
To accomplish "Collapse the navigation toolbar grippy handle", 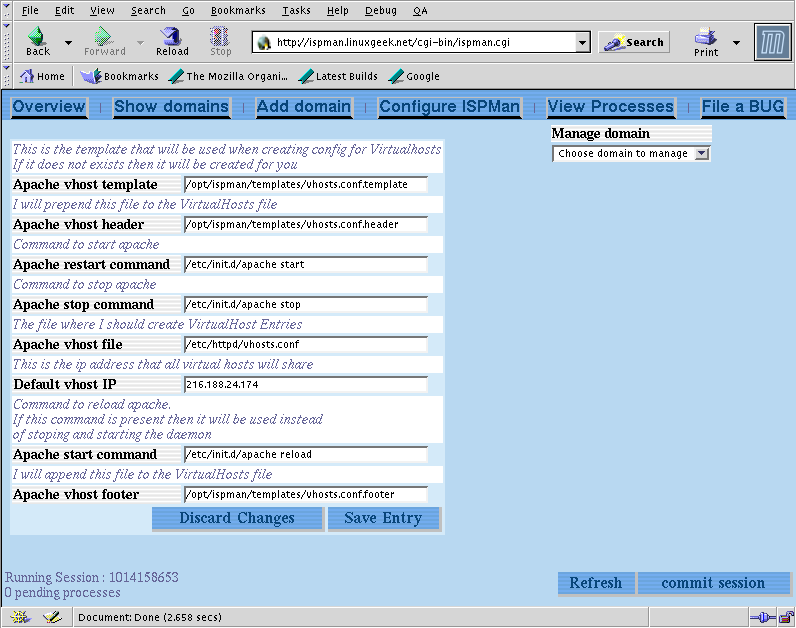I will (x=6, y=42).
